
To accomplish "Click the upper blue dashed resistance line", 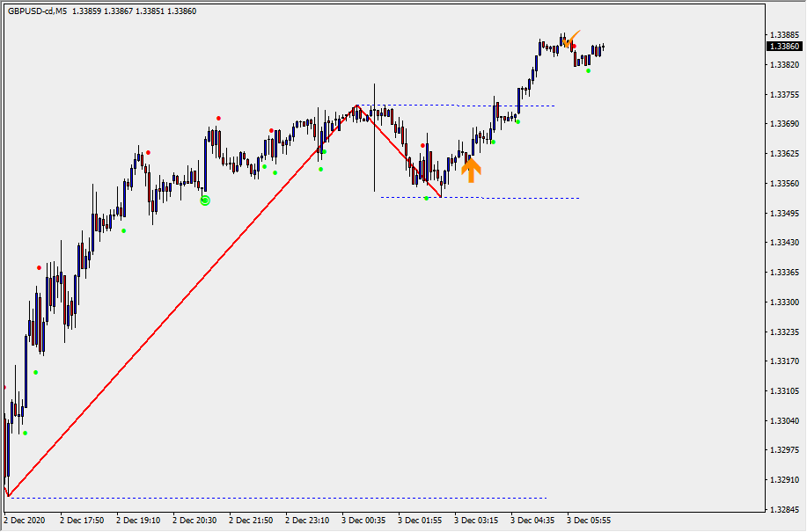I will click(466, 106).
